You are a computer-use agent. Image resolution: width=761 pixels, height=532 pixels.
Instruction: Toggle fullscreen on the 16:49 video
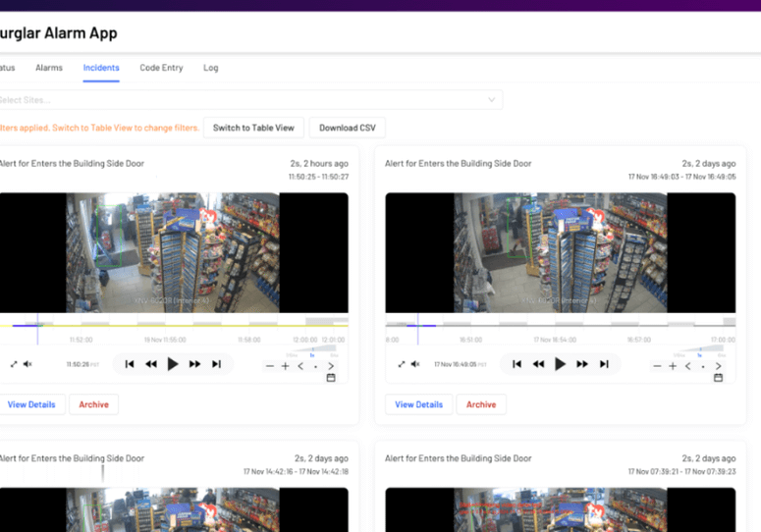tap(401, 364)
